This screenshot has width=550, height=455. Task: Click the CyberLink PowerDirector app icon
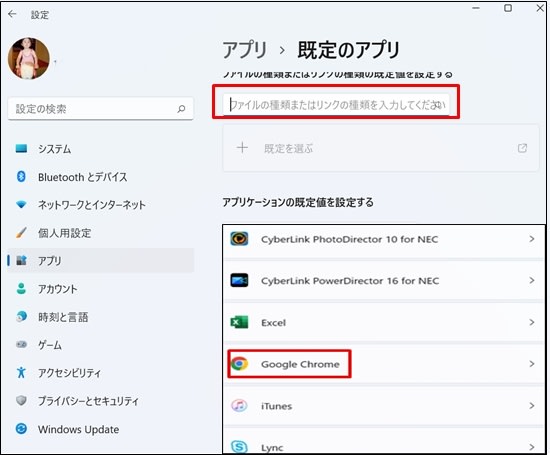click(x=239, y=280)
